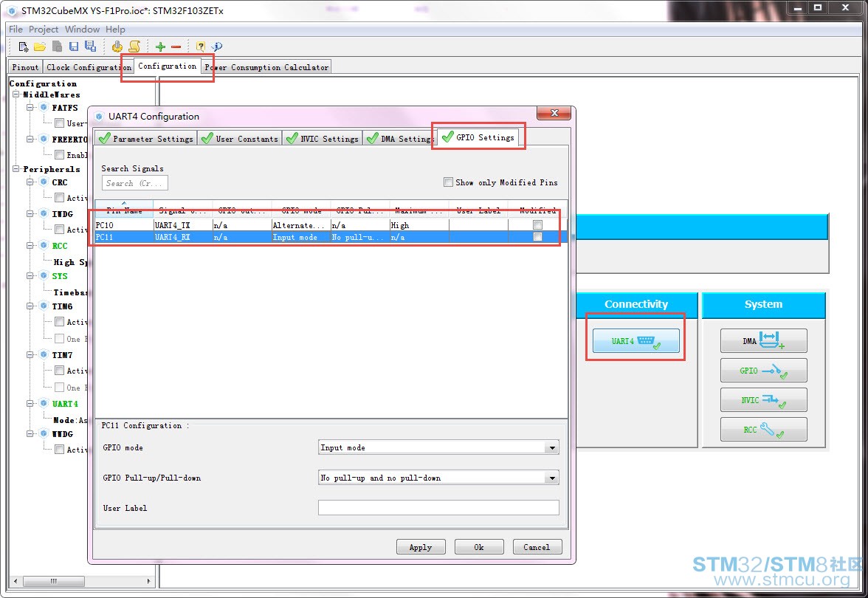Click the RCC peripheral node icon
This screenshot has width=868, height=598.
click(44, 245)
